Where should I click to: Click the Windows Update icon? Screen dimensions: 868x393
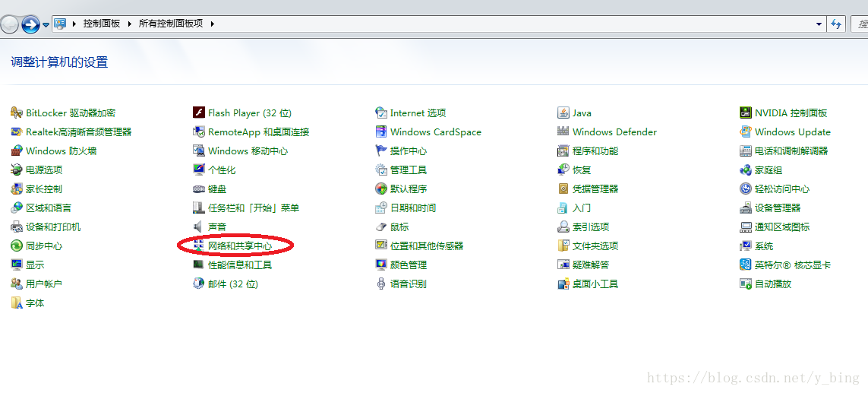tap(746, 132)
